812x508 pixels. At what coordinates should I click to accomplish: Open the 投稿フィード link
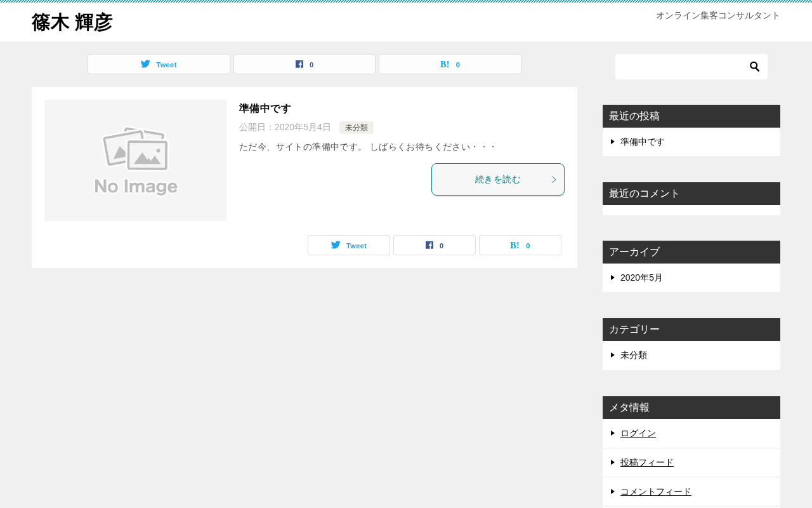tap(647, 462)
